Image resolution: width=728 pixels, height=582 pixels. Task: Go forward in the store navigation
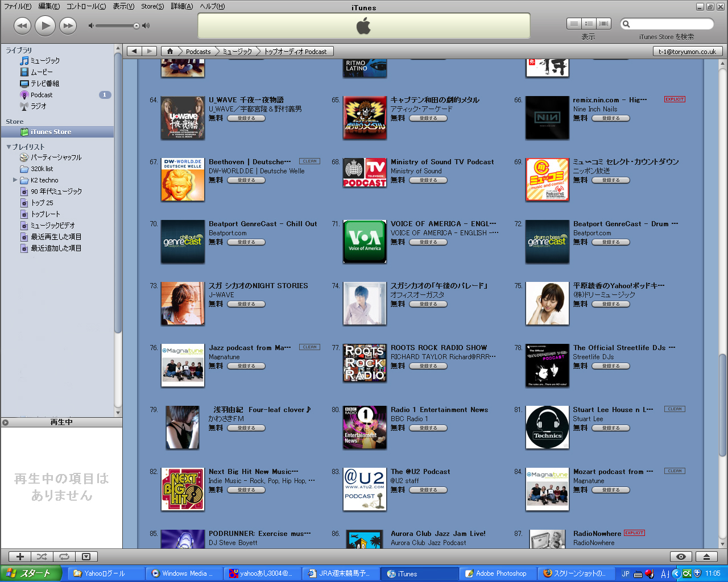tap(150, 51)
